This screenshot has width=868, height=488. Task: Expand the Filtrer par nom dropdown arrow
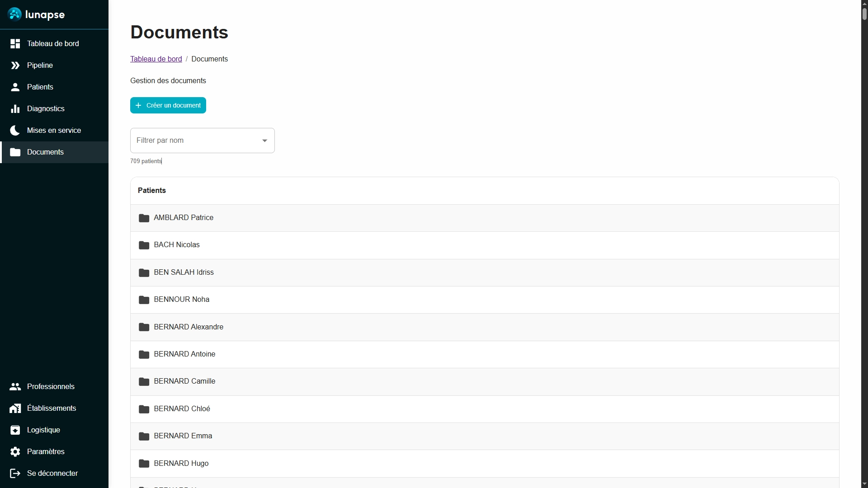264,141
